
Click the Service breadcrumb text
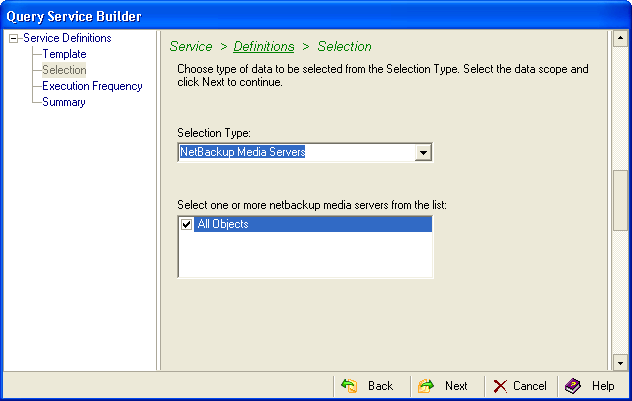191,47
